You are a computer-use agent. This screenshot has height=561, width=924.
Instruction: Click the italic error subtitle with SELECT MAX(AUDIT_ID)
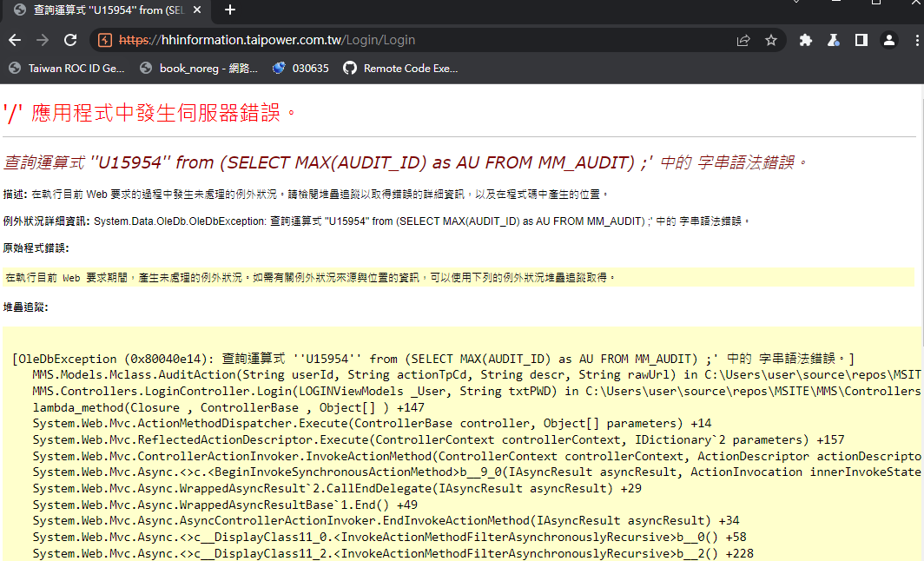click(406, 162)
